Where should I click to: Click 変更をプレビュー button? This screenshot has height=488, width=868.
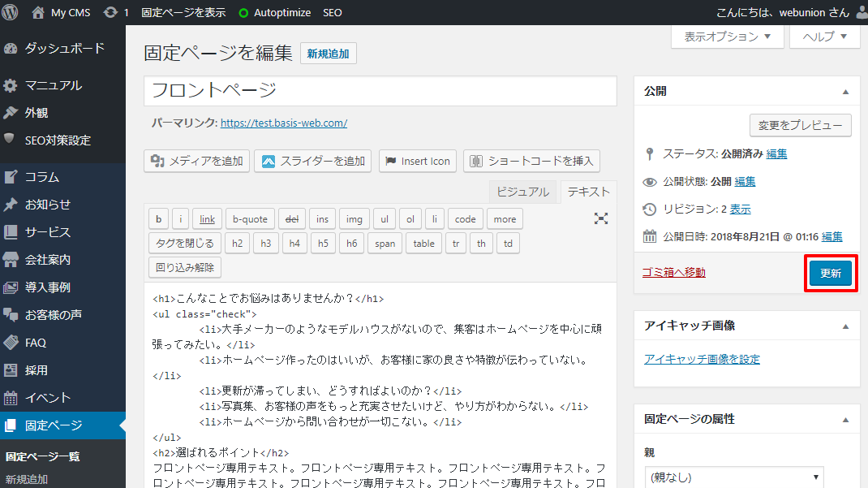[x=801, y=125]
